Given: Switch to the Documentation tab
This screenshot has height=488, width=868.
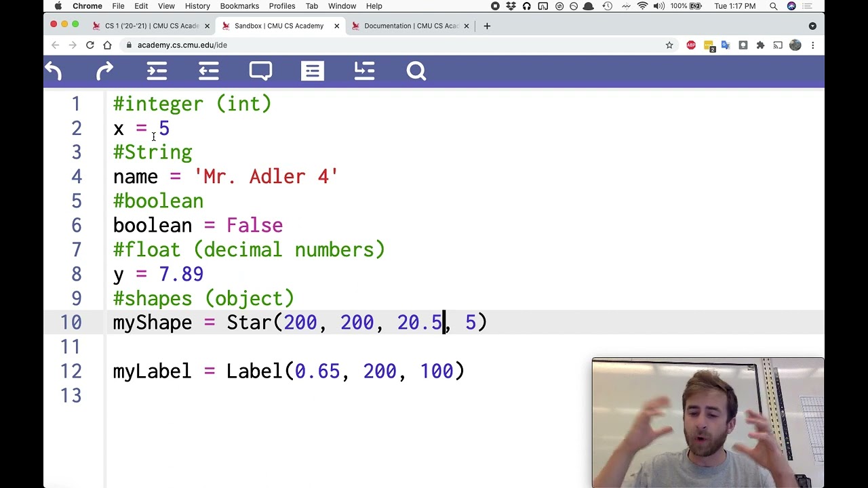Looking at the screenshot, I should coord(411,26).
